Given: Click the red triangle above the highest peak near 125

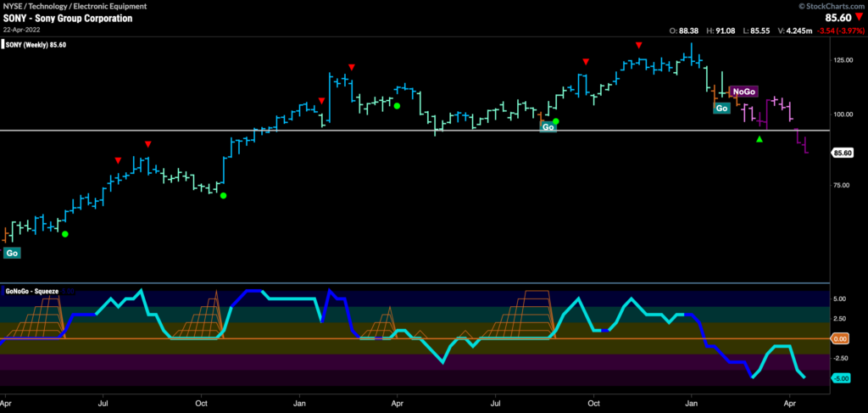Looking at the screenshot, I should click(x=639, y=45).
